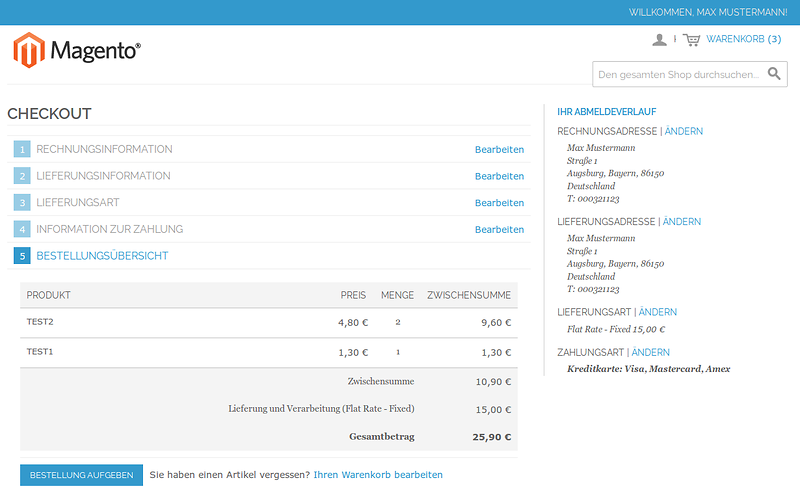Select the Bestellungsübersicht step heading
The height and width of the screenshot is (493, 800).
(102, 256)
